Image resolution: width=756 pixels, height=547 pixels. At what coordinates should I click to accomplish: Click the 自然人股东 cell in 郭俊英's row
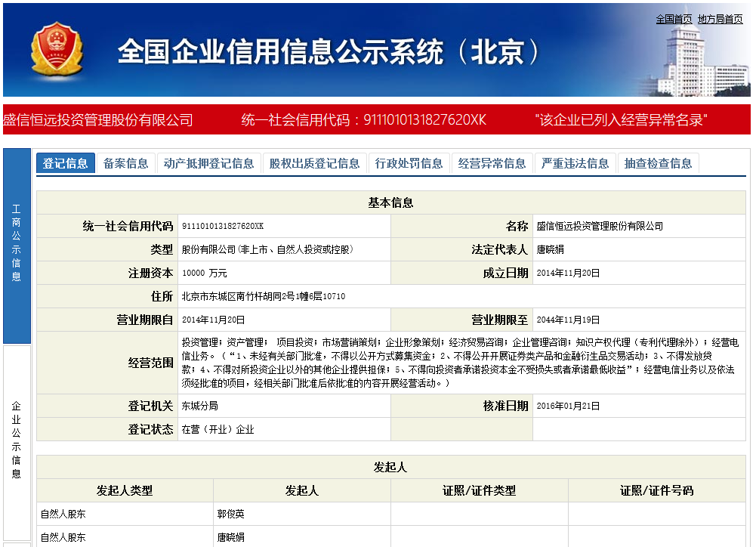(x=63, y=515)
